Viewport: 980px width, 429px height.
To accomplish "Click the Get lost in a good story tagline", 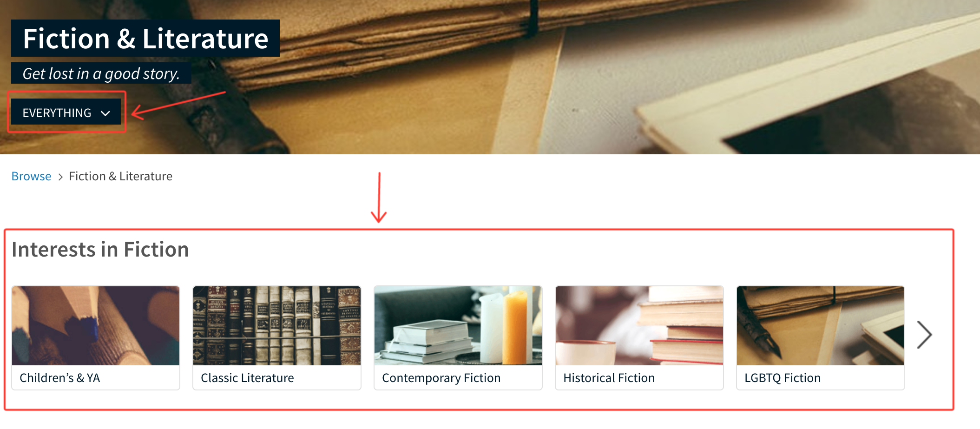I will 101,73.
